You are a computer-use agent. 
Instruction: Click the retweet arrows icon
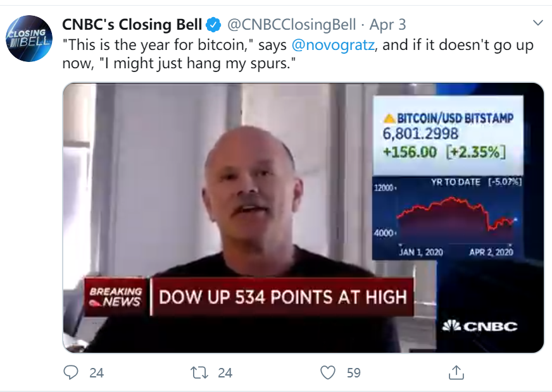click(x=199, y=372)
